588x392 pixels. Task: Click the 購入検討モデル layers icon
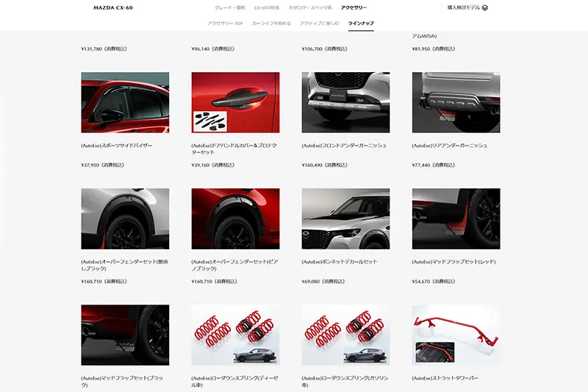coord(485,7)
